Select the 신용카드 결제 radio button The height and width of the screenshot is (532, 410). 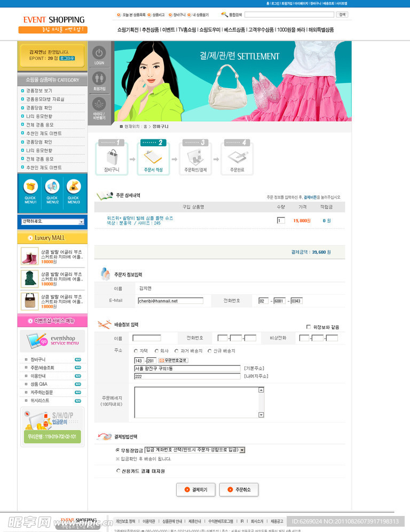pos(119,471)
